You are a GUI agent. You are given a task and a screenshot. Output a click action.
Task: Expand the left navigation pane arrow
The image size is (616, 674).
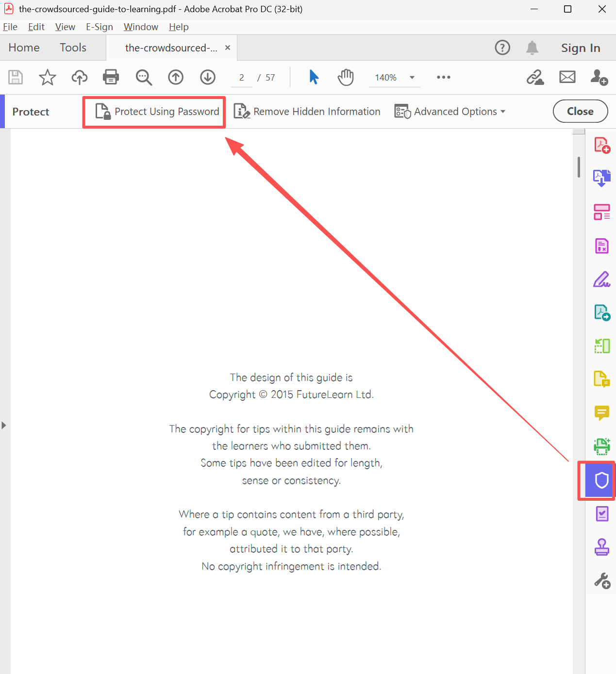[x=4, y=425]
